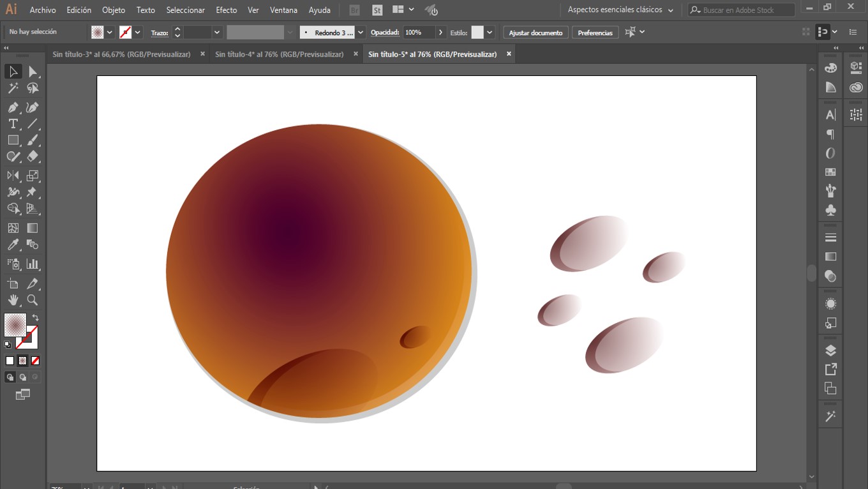Image resolution: width=868 pixels, height=489 pixels.
Task: Select the Artboard tool
Action: click(13, 283)
